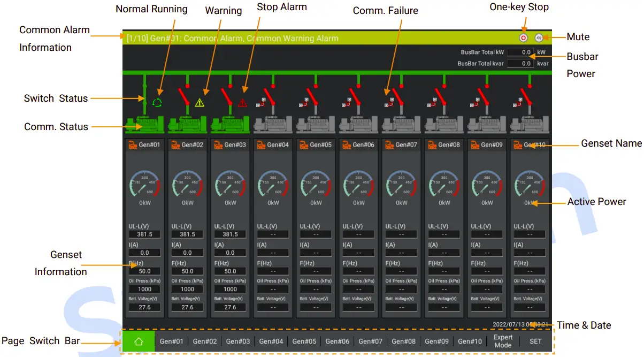Click the Gen#02 I(A) value 0.0

tap(187, 253)
